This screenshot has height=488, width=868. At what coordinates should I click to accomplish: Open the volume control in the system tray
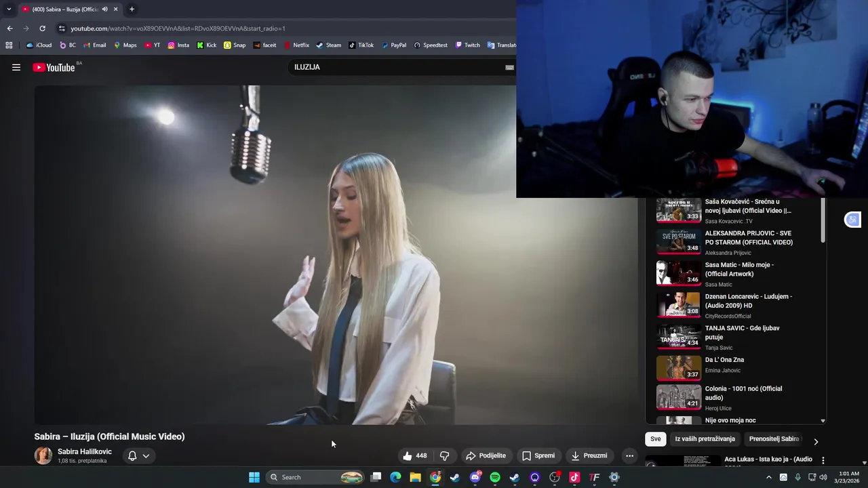823,477
